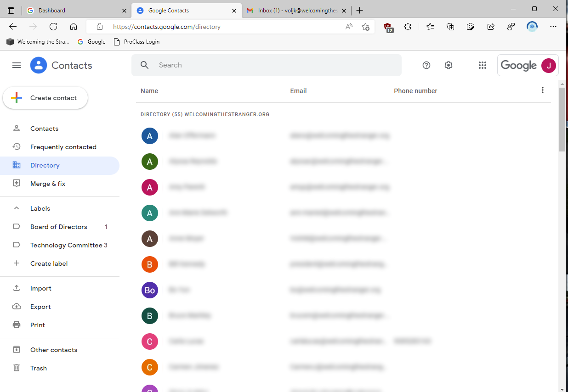Click Export in the sidebar
This screenshot has width=568, height=392.
(40, 307)
